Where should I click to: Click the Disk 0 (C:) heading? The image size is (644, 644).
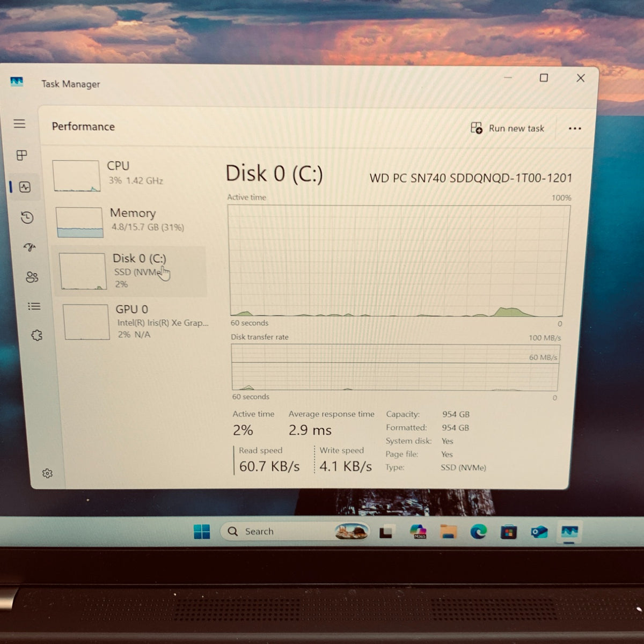click(274, 173)
